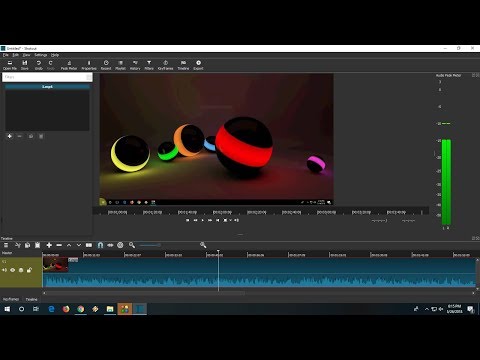Toggle the Timeline panel from toolbar
Image resolution: width=480 pixels, height=360 pixels.
pyautogui.click(x=183, y=65)
